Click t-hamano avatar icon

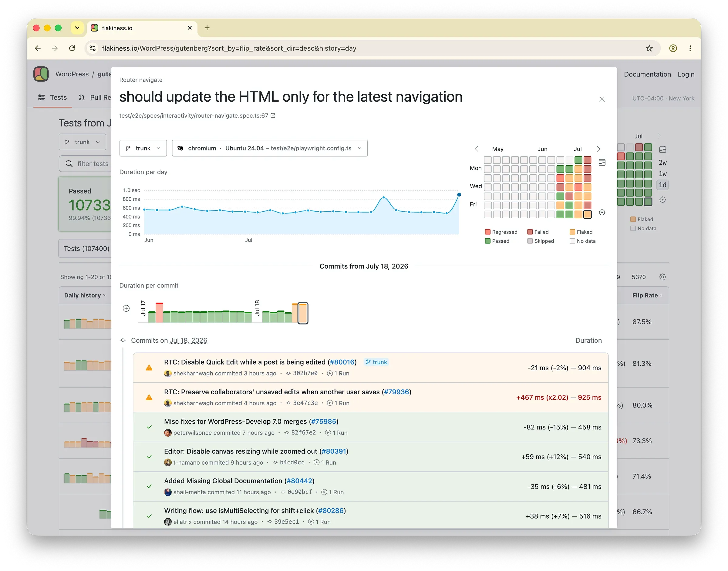(x=168, y=462)
